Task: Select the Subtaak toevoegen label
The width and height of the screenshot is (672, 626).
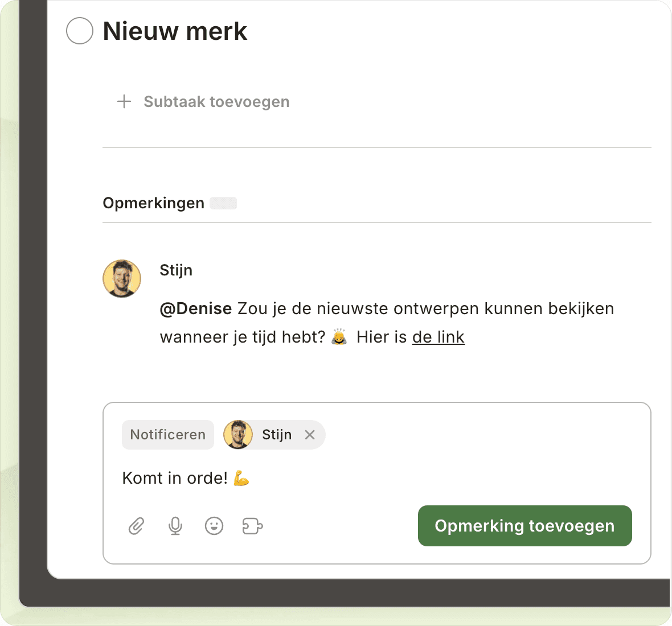Action: click(216, 102)
